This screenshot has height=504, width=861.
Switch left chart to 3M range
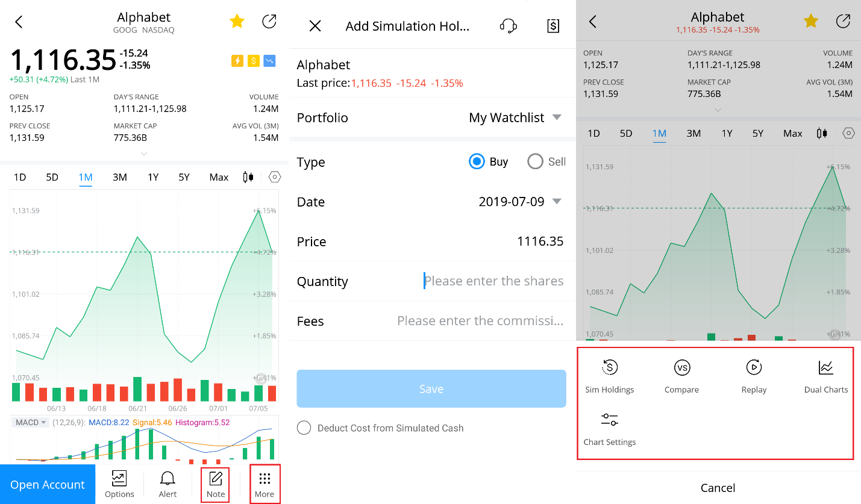click(x=119, y=177)
